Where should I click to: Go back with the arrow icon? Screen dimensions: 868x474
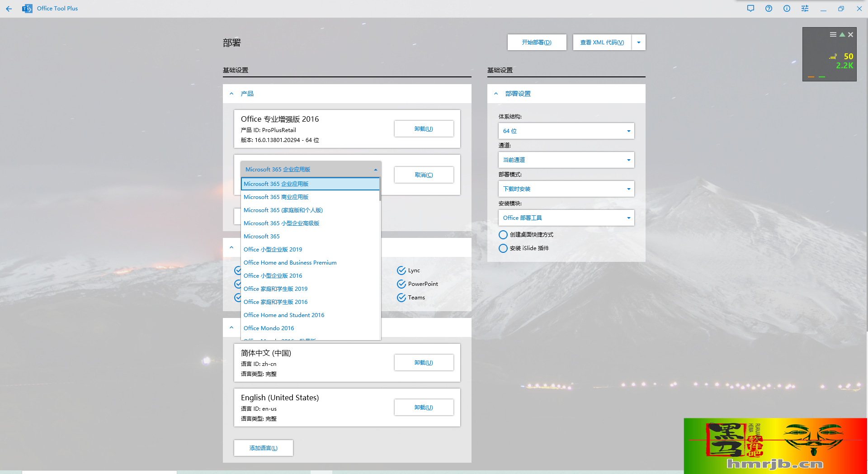9,9
